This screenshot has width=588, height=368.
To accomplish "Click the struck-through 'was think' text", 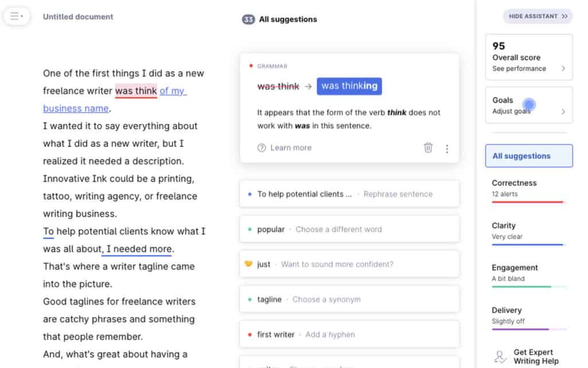I will pos(278,86).
